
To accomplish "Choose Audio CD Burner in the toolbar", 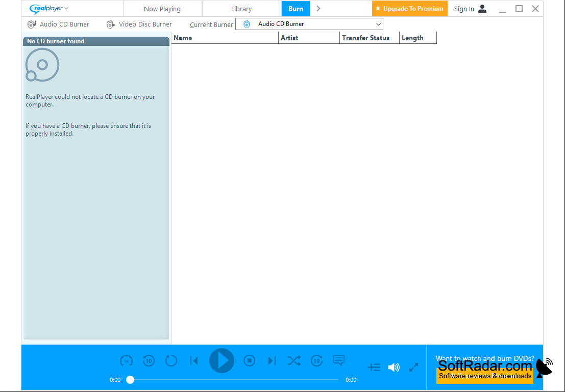I will click(58, 24).
